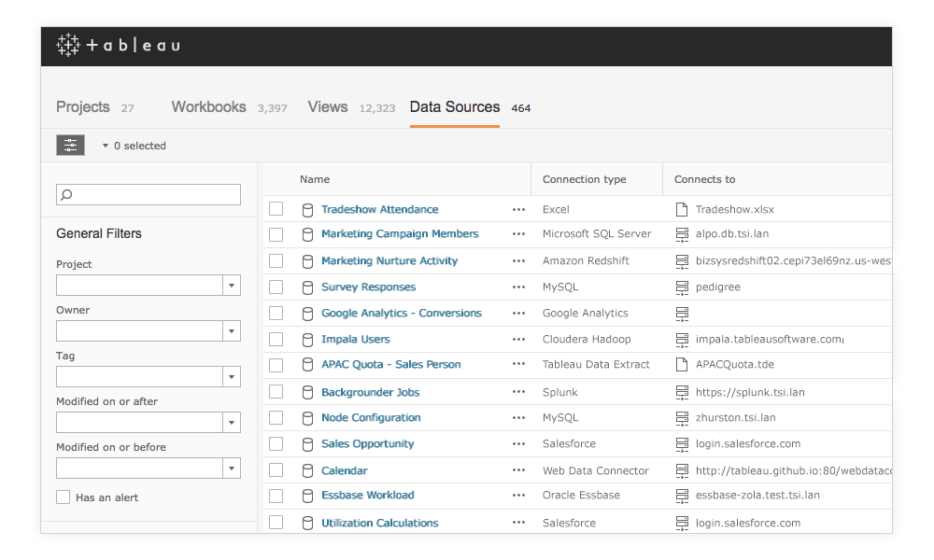Open actions menu for Backgrounder Jobs
Image resolution: width=934 pixels, height=560 pixels.
point(518,392)
